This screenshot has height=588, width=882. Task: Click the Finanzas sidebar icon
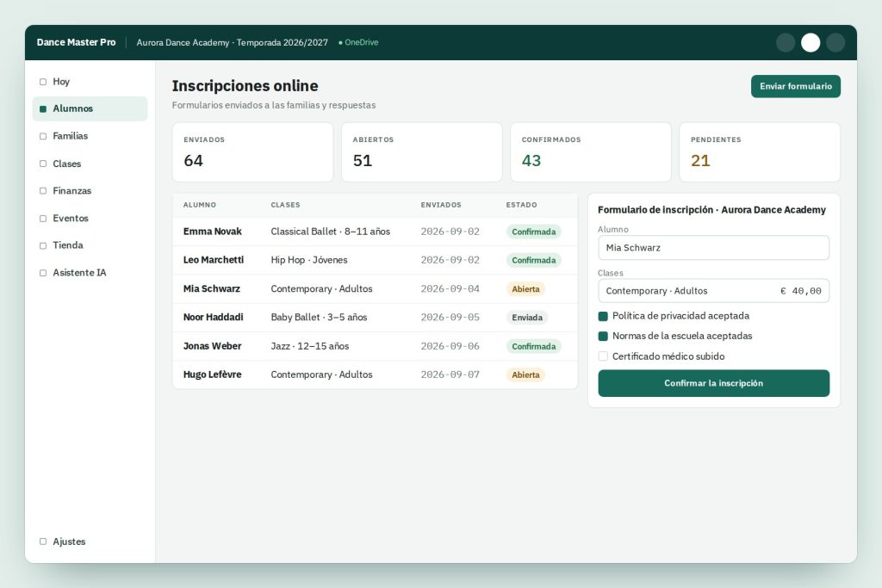point(43,191)
